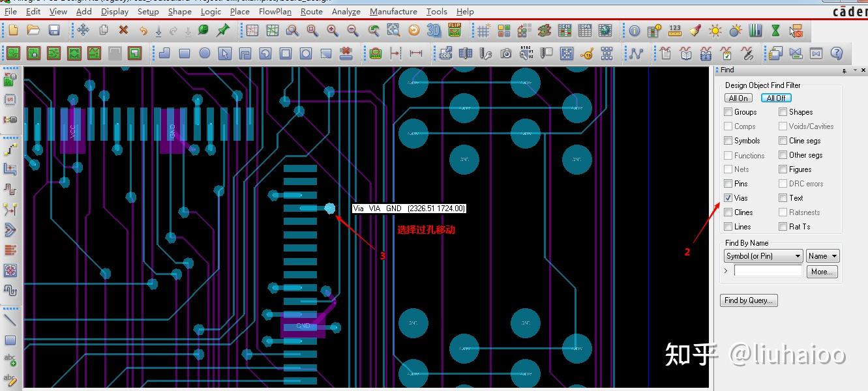Click the Find By Name input field
Viewport: 868px width, 391px height.
click(x=768, y=271)
